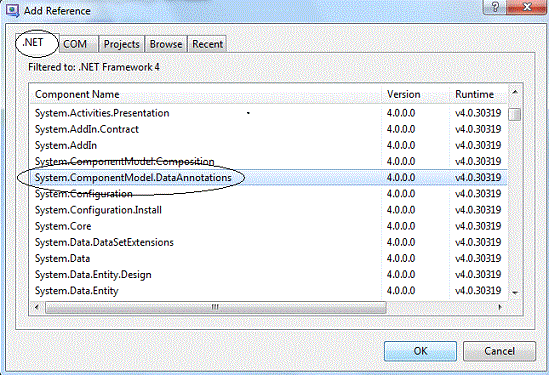Image resolution: width=549 pixels, height=375 pixels.
Task: Sort by Component Name column header
Action: [205, 94]
